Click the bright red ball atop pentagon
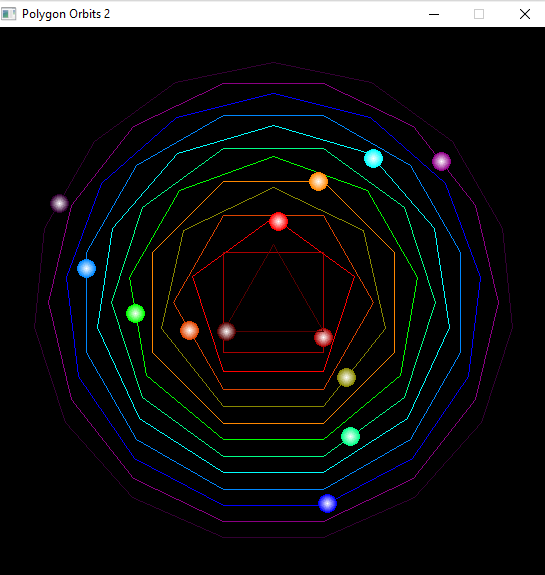 (x=278, y=221)
